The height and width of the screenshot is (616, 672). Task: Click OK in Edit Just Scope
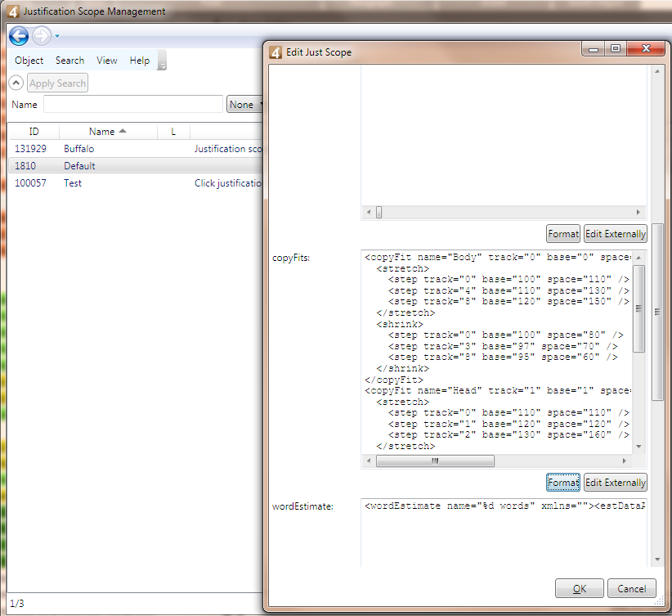click(x=580, y=588)
